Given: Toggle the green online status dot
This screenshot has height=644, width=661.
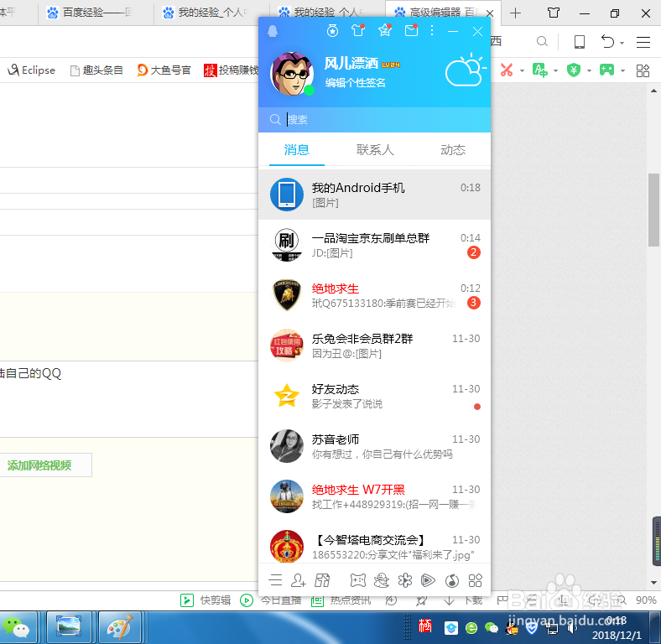Looking at the screenshot, I should [x=309, y=91].
